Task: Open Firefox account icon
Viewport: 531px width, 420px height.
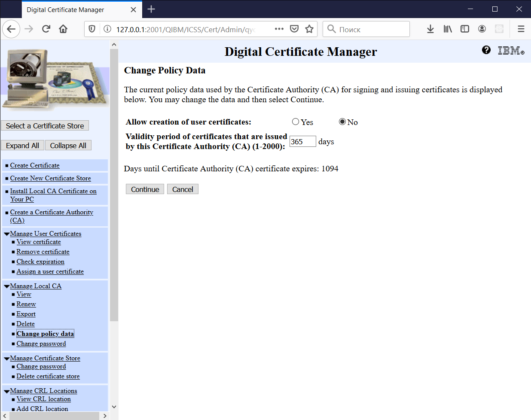Action: 482,29
